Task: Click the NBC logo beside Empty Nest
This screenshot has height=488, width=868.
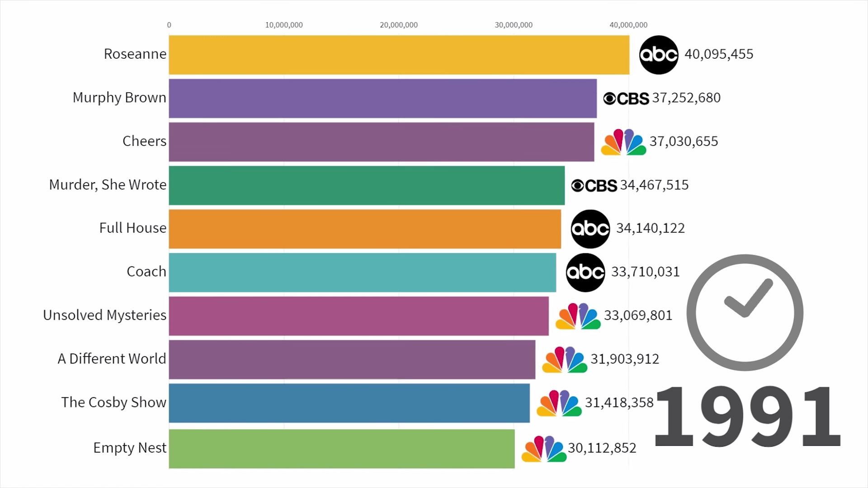Action: point(544,449)
